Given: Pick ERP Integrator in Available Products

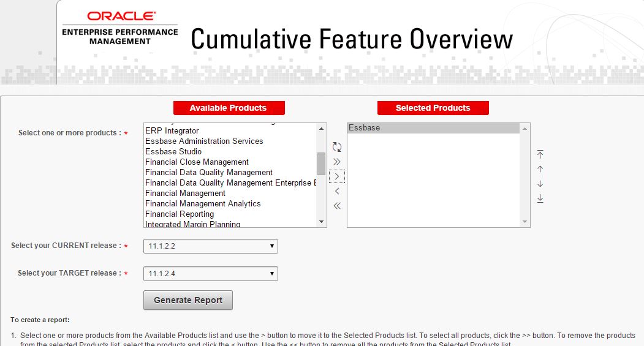Looking at the screenshot, I should click(172, 130).
